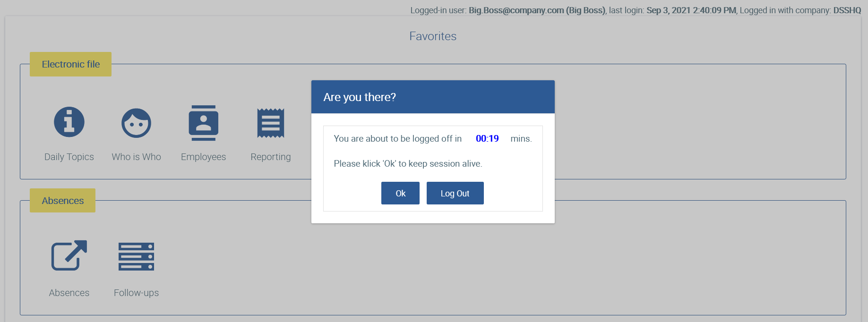
Task: Open the Daily Topics info icon
Action: click(69, 122)
